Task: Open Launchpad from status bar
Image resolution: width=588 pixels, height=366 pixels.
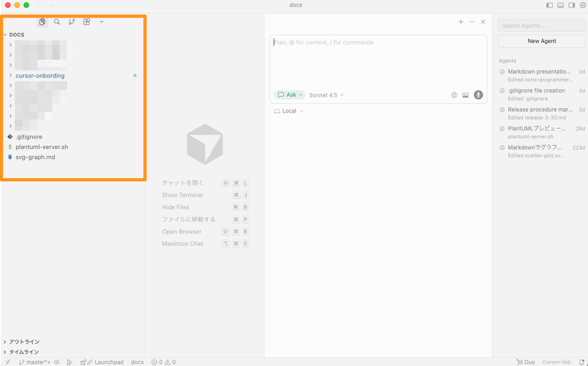Action: click(x=102, y=362)
